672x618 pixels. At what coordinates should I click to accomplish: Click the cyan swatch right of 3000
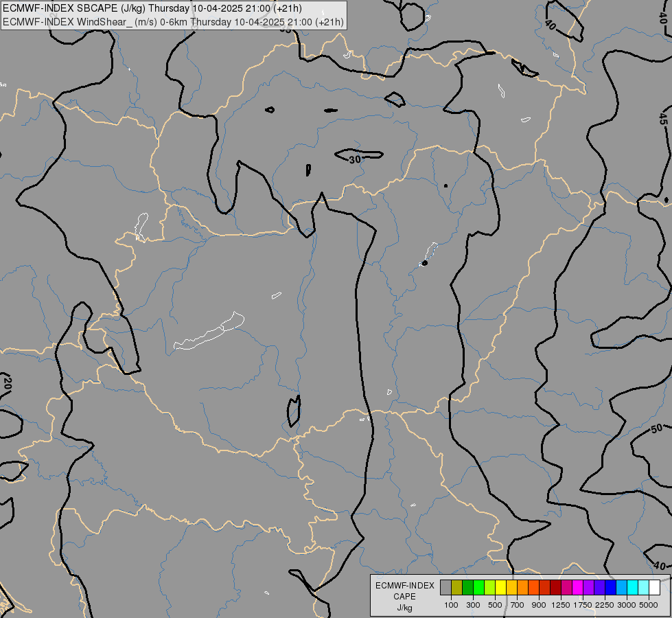[633, 587]
